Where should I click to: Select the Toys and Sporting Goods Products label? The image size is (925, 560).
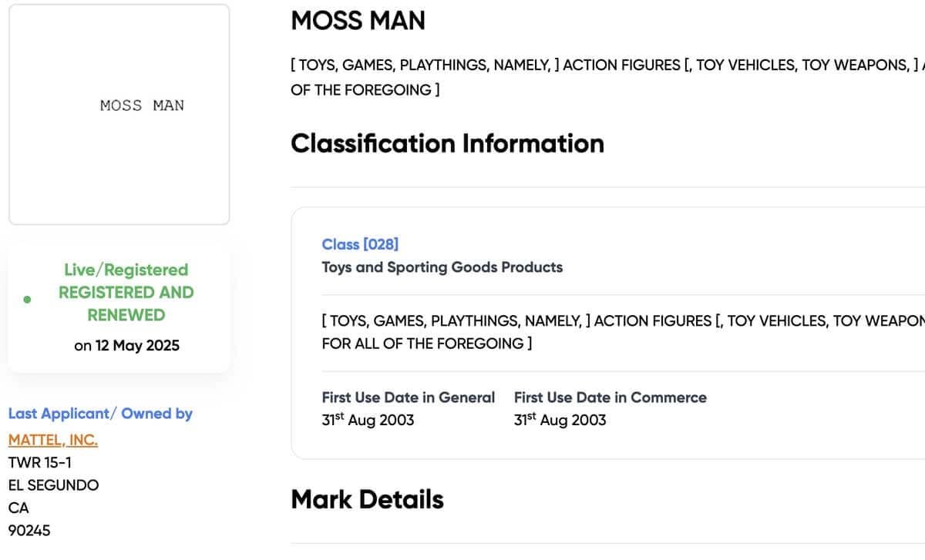442,267
